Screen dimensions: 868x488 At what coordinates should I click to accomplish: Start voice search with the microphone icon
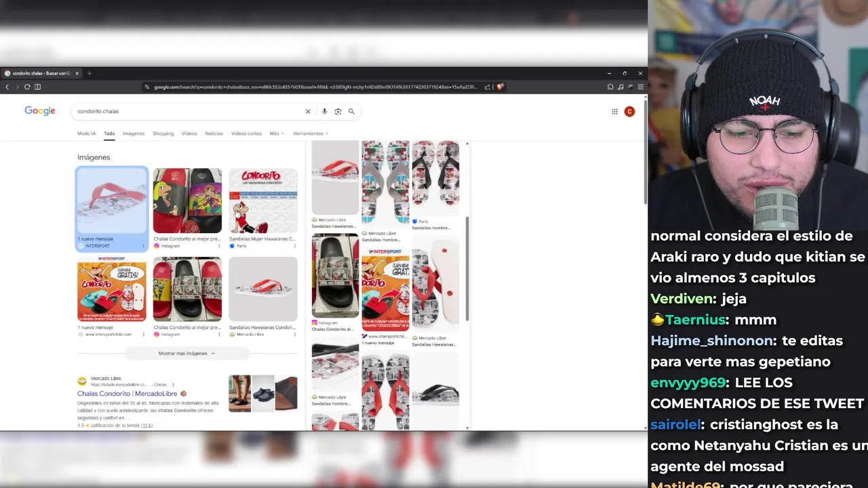tap(324, 111)
